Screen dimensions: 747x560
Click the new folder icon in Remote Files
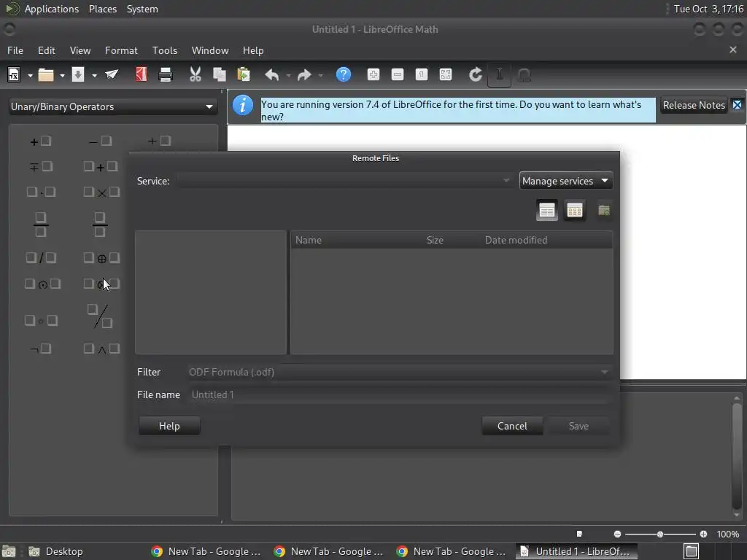point(603,210)
